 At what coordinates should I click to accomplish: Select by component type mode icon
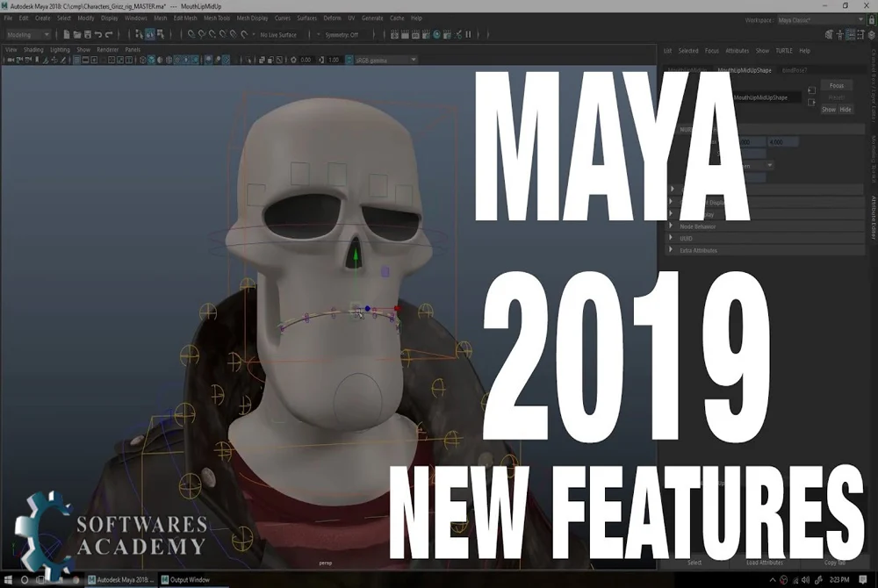coord(161,35)
